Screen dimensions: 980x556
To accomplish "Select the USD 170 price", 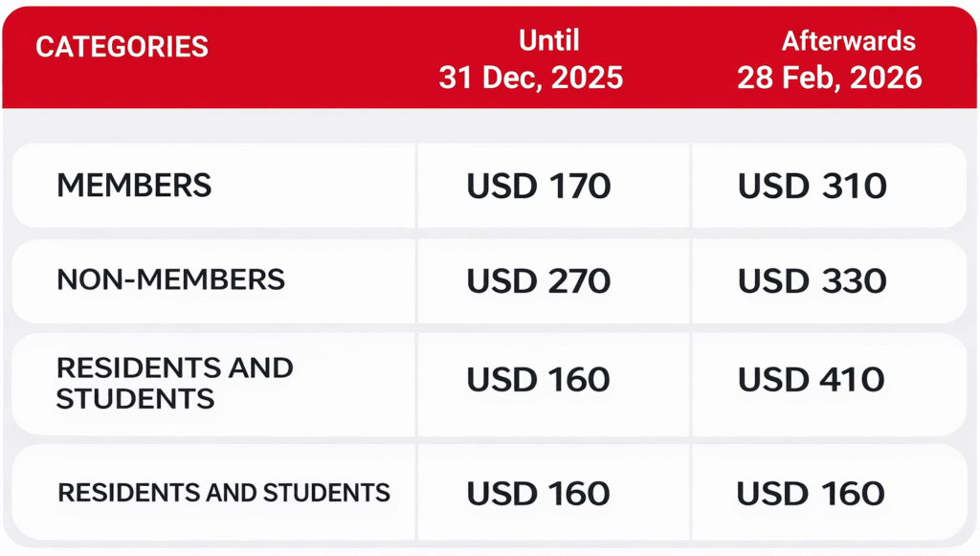I will pos(539,187).
